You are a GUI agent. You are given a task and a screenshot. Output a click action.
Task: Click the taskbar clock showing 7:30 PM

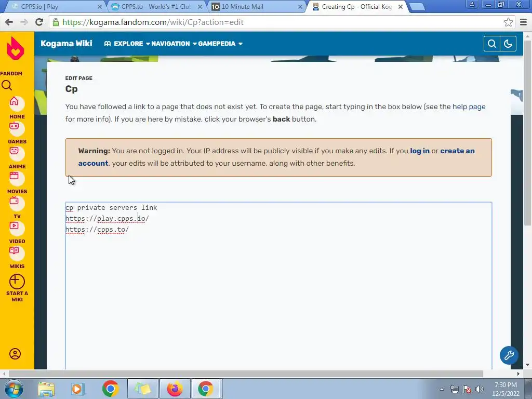pos(506,389)
